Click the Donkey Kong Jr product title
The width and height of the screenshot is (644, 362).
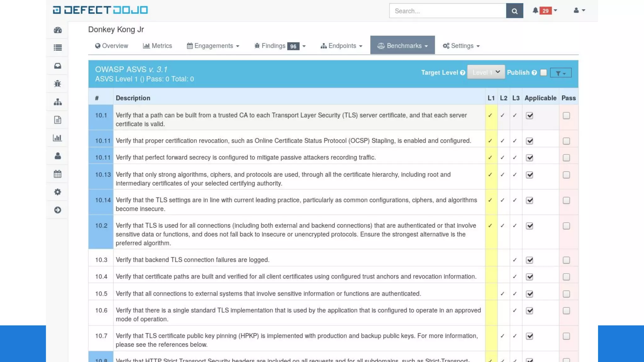(x=116, y=30)
